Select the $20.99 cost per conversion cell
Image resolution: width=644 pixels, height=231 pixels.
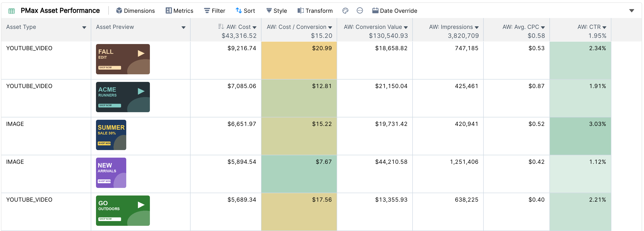coord(299,60)
